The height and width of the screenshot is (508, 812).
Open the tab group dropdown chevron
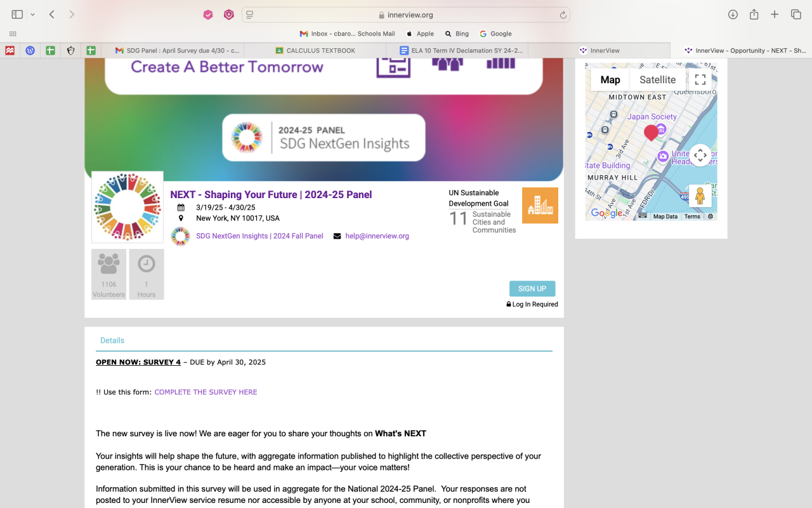click(32, 15)
